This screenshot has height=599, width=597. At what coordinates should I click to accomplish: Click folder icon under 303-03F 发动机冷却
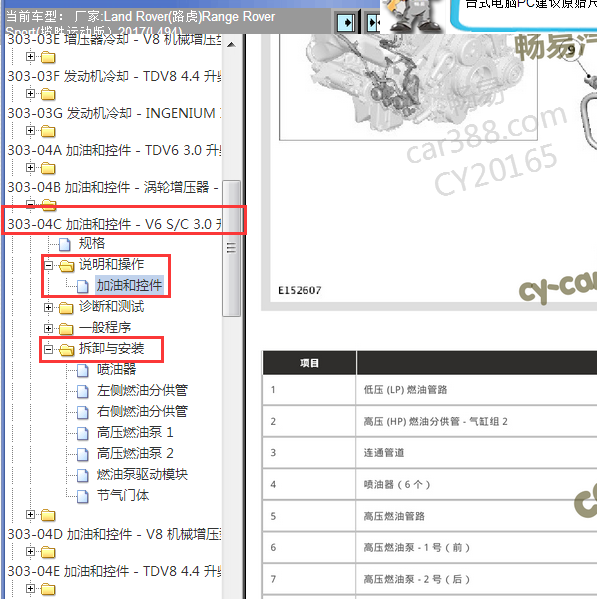[x=48, y=94]
